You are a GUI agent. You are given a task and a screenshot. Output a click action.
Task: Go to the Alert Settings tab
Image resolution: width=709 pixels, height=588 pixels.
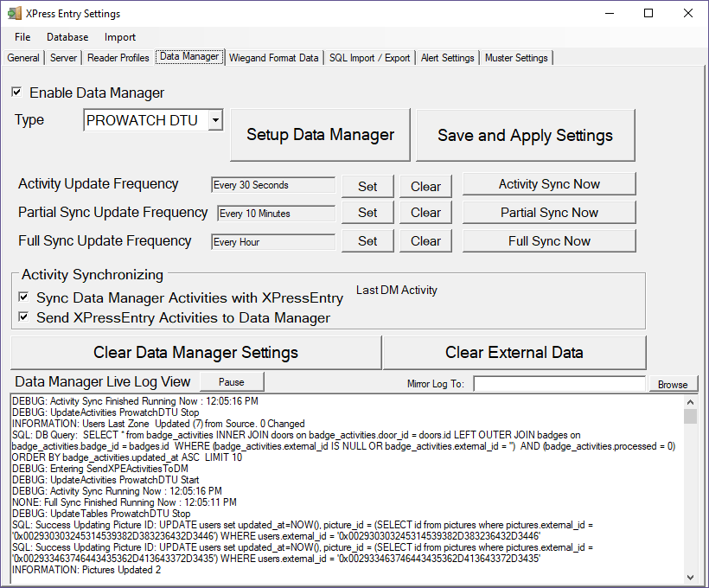tap(447, 58)
